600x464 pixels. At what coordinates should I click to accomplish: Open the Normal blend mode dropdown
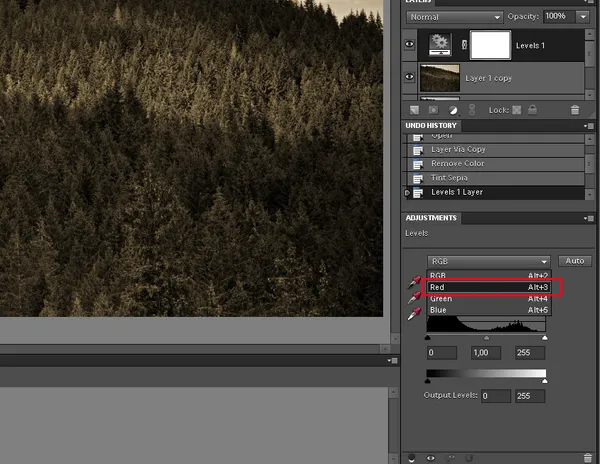coord(454,17)
